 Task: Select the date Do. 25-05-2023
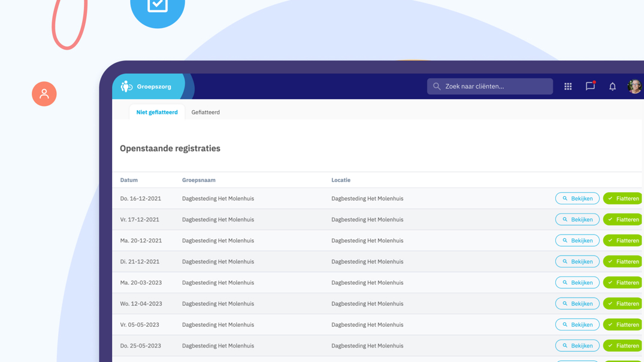point(140,346)
